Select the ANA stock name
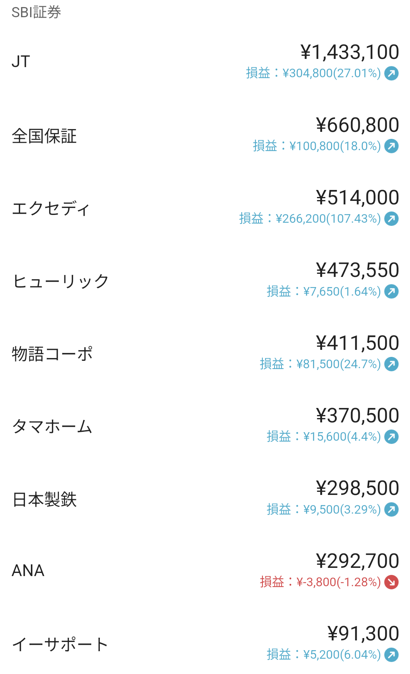Image resolution: width=410 pixels, height=674 pixels. pyautogui.click(x=28, y=571)
